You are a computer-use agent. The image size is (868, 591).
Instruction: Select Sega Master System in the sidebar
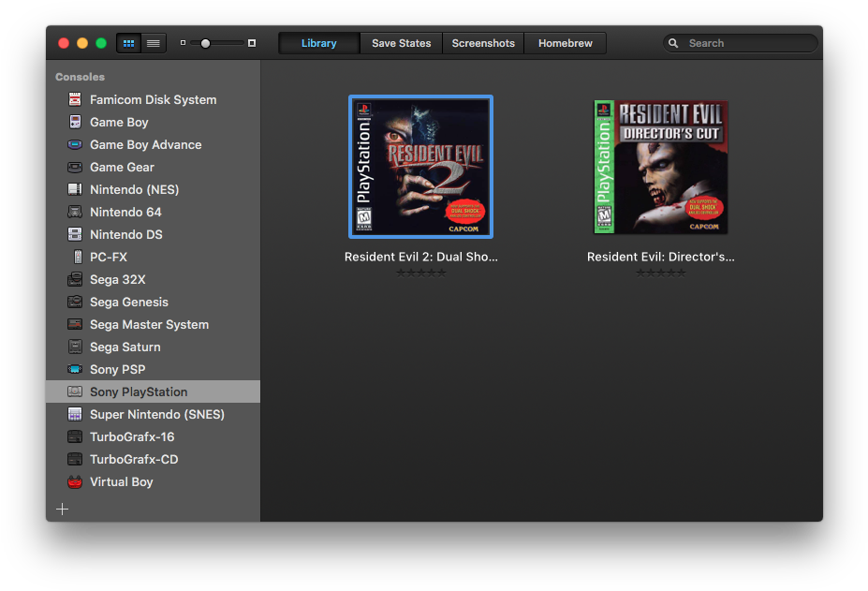click(153, 325)
